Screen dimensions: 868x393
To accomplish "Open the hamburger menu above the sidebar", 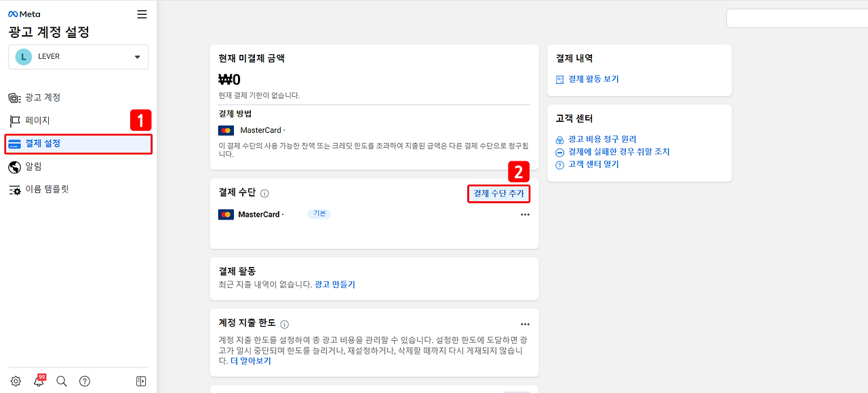I will pos(142,14).
